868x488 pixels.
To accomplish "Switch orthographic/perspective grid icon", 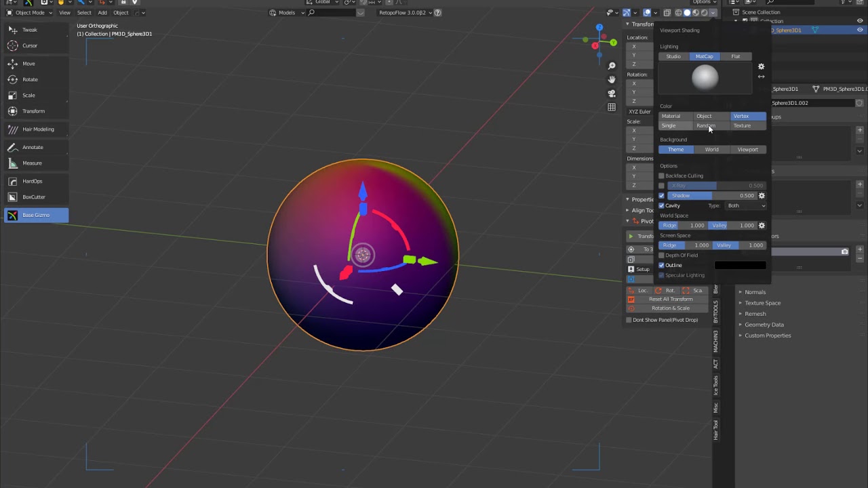I will (612, 107).
